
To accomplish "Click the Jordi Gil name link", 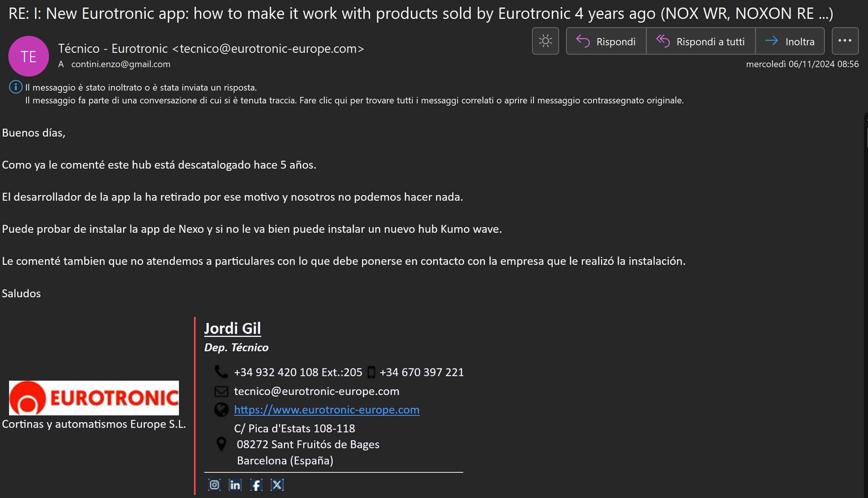I will point(232,328).
